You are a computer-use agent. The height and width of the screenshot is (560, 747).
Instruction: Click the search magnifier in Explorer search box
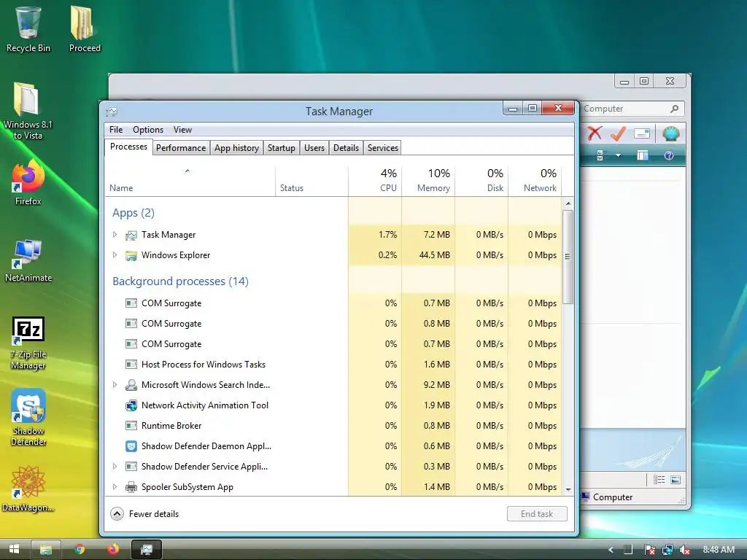[x=674, y=109]
